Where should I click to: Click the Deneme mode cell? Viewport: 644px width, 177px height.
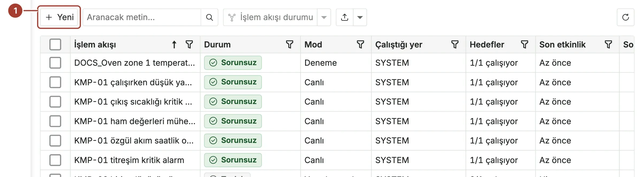[321, 63]
